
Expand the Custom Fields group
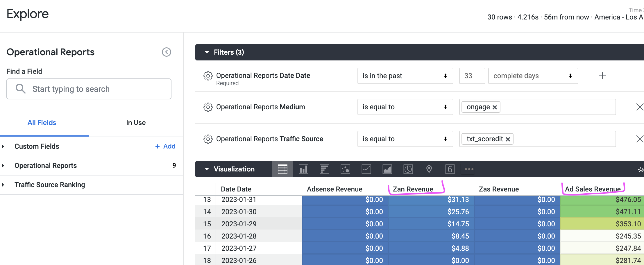click(x=3, y=146)
